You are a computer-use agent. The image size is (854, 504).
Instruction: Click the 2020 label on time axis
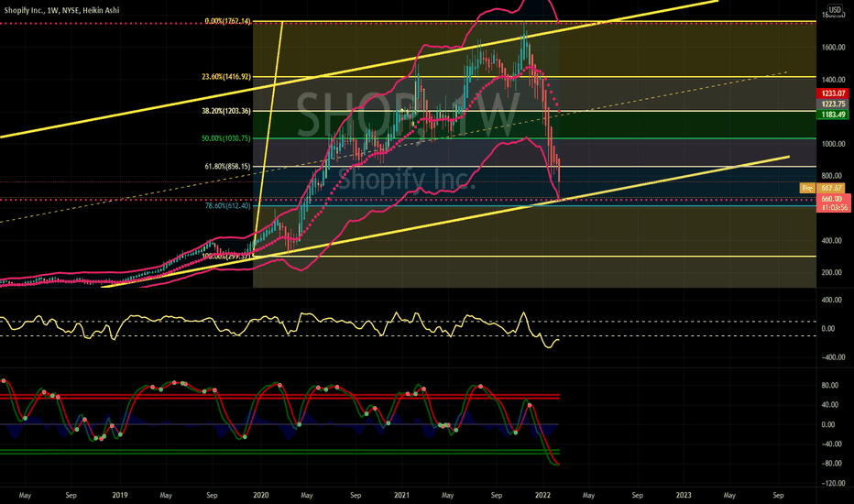tap(261, 495)
